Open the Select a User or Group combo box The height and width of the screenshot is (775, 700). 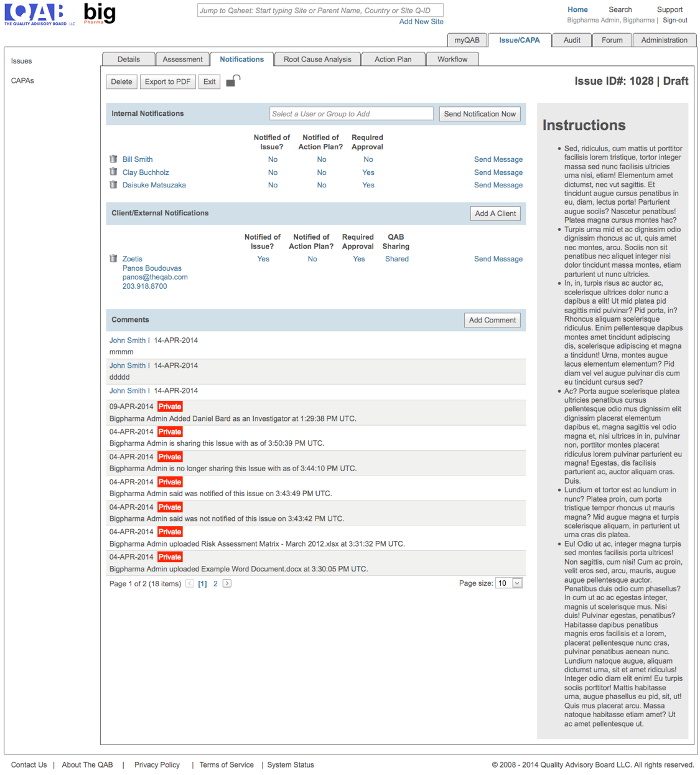coord(351,114)
